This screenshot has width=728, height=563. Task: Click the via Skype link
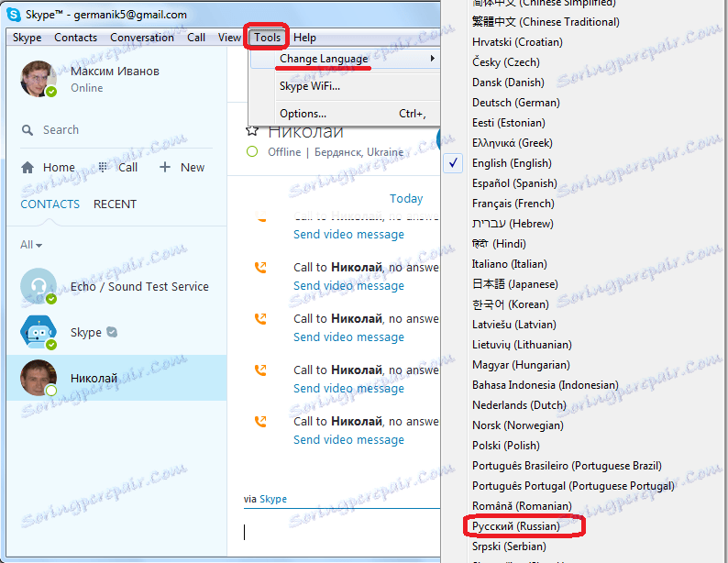273,499
